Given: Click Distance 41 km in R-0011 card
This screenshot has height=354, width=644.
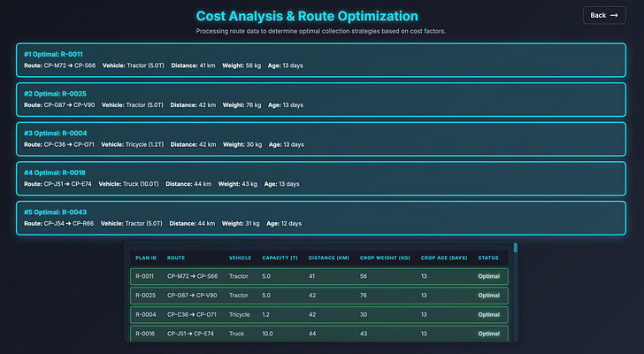Looking at the screenshot, I should [x=193, y=65].
